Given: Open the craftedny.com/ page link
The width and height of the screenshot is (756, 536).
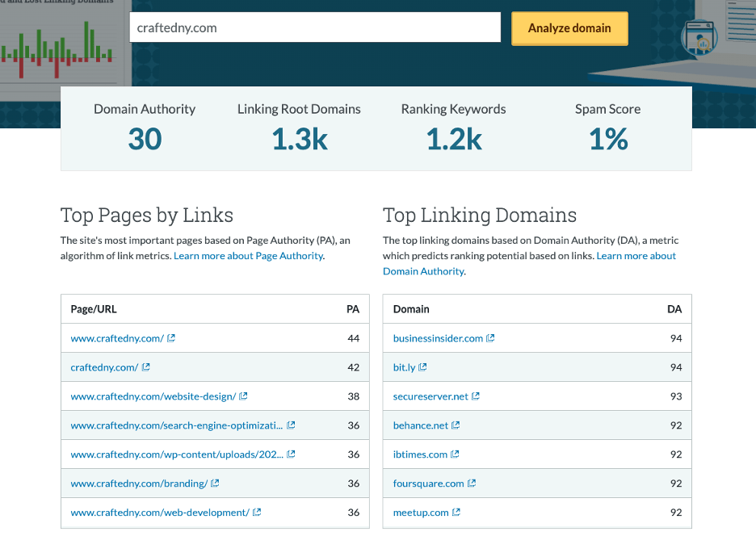Looking at the screenshot, I should click(104, 367).
